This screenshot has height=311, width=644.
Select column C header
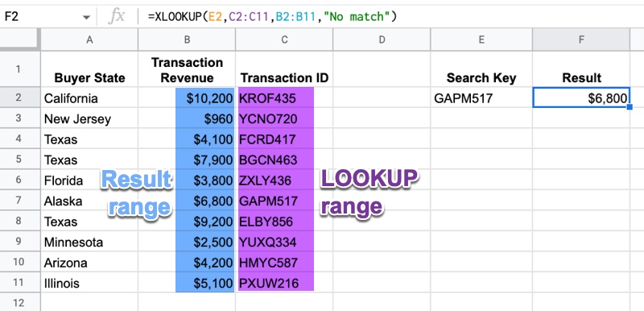(284, 39)
